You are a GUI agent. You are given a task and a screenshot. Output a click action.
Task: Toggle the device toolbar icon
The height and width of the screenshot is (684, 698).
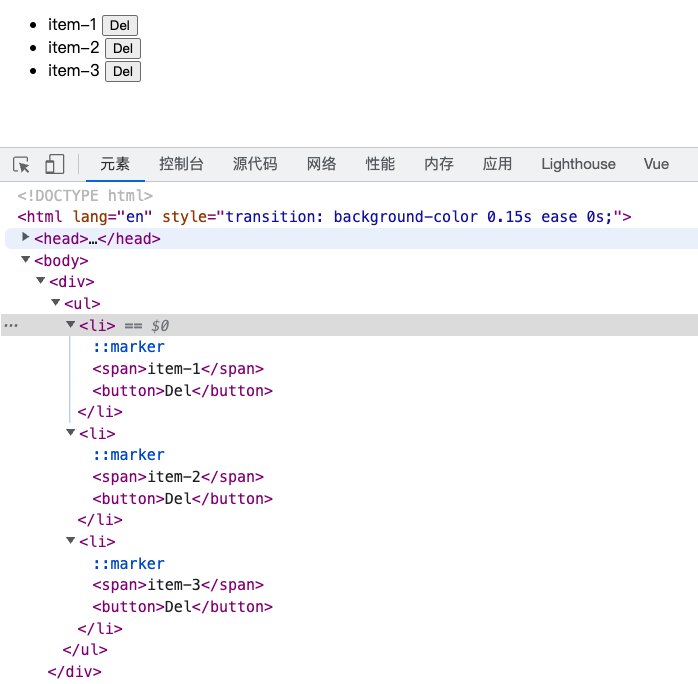pos(55,164)
